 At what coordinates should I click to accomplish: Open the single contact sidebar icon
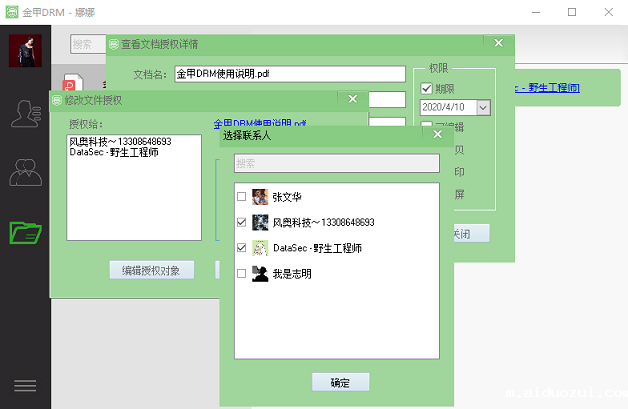click(x=25, y=114)
